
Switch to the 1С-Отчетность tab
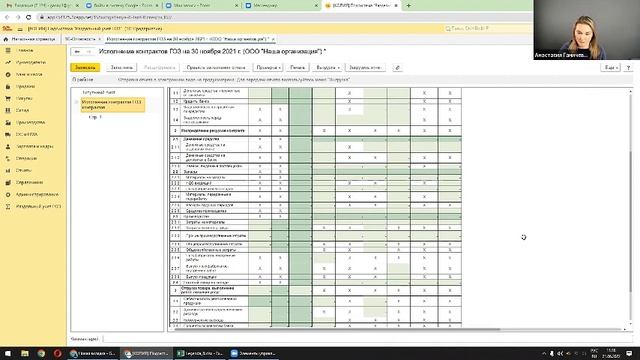(x=80, y=39)
